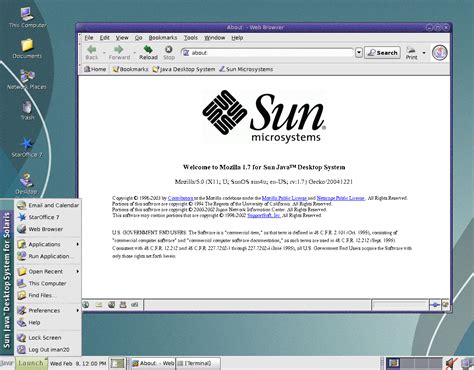Screen dimensions: 474x370
Task: Click the about URL address field
Action: pyautogui.click(x=267, y=53)
